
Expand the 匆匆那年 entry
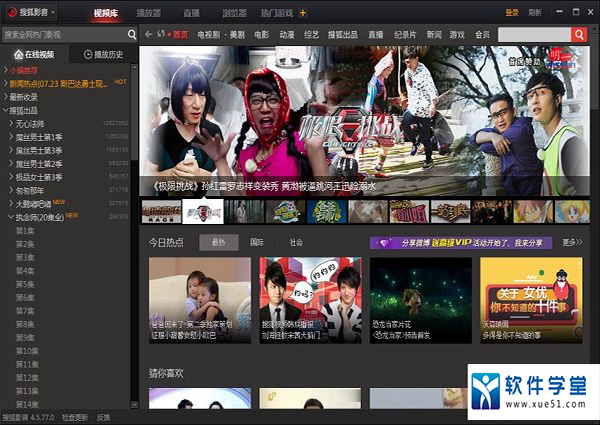(11, 190)
